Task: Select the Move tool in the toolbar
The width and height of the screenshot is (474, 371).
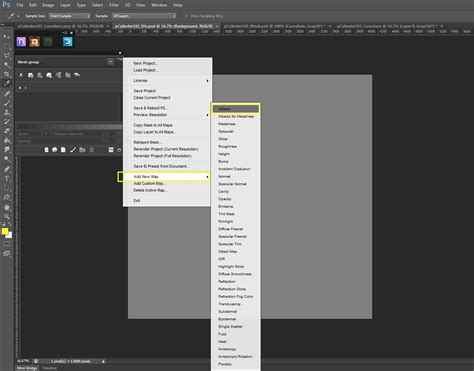Action: pyautogui.click(x=7, y=37)
